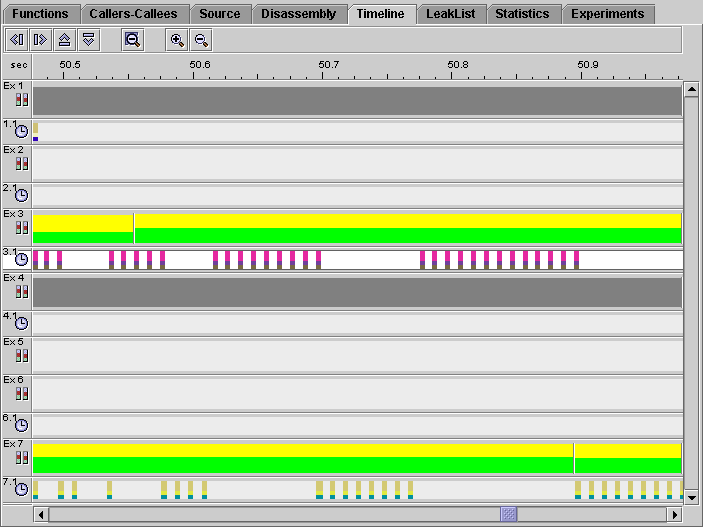Move down one timeline row
703x527 pixels.
[89, 40]
